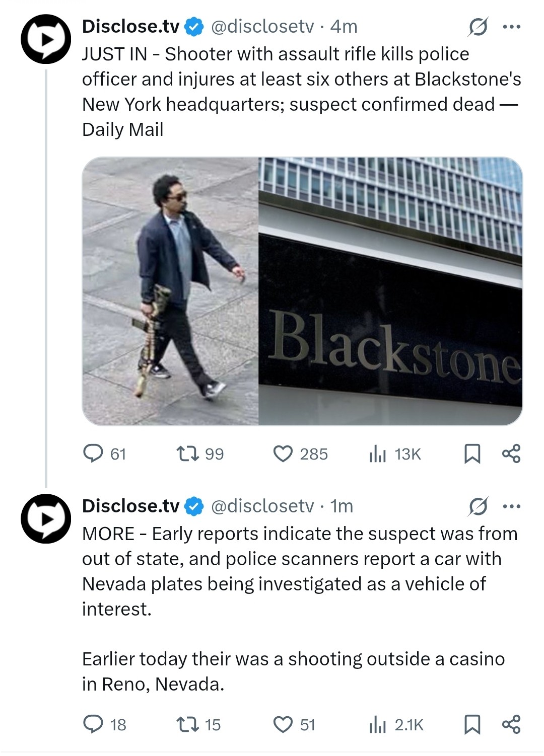Share the first Disclose.tv post
Viewport: 544px width, 756px height.
click(x=511, y=454)
